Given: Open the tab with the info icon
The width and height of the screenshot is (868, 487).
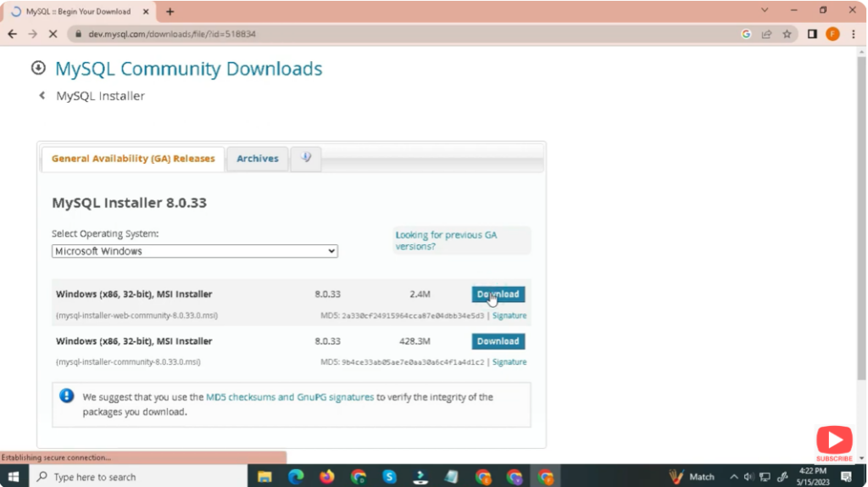Looking at the screenshot, I should [x=305, y=159].
